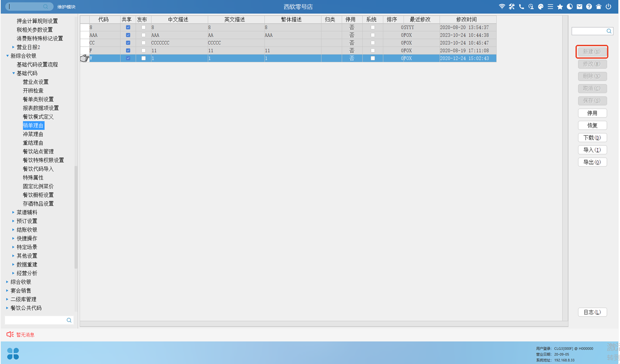Viewport: 620px width, 364px height.
Task: Open the phone icon in top bar
Action: pyautogui.click(x=521, y=7)
